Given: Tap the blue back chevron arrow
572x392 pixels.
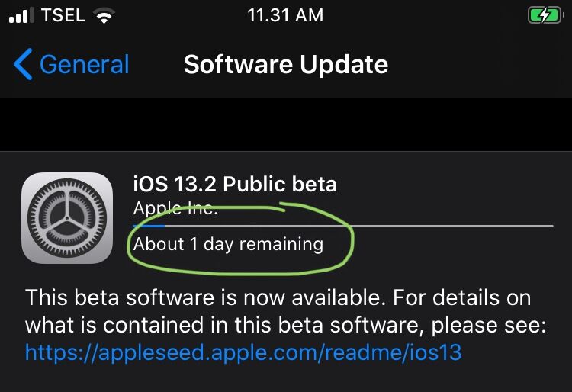Looking at the screenshot, I should point(23,64).
